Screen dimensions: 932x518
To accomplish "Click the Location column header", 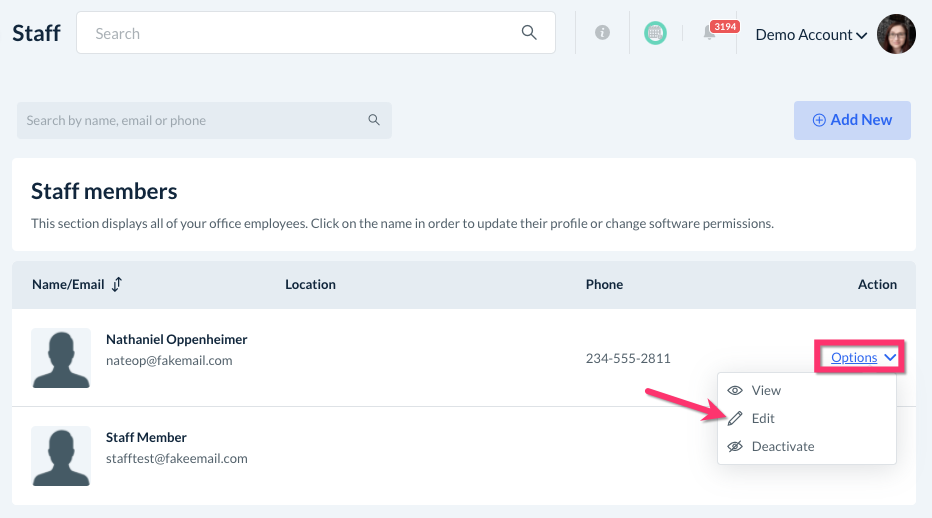I will pyautogui.click(x=310, y=284).
